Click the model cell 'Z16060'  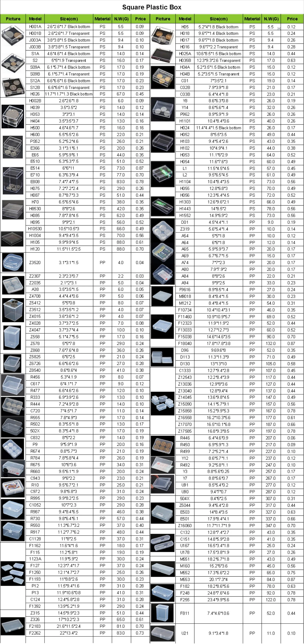coord(185,525)
